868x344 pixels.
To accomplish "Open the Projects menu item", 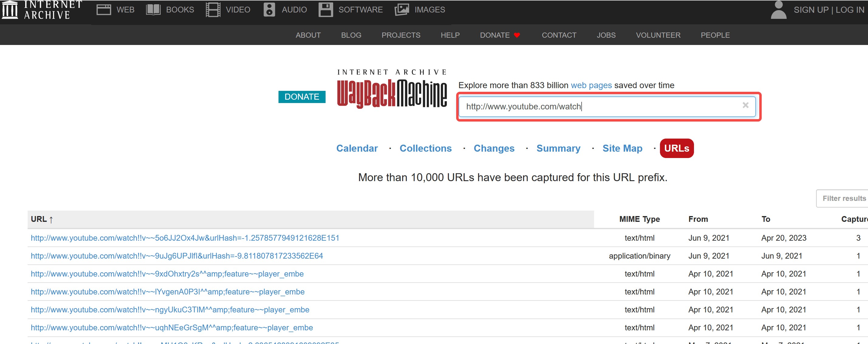I will [x=401, y=35].
